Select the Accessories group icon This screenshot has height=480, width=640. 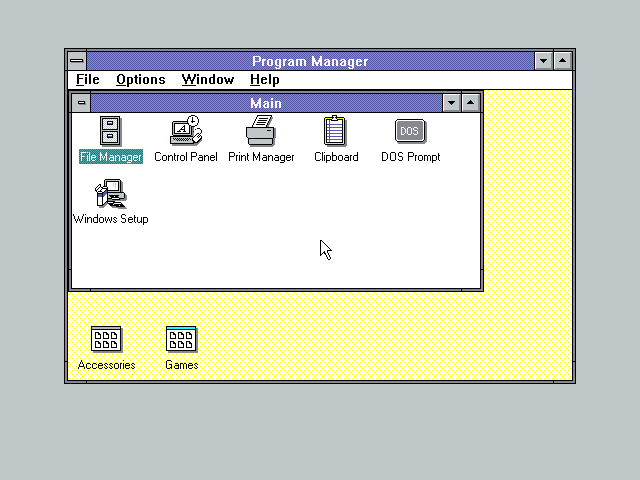pyautogui.click(x=106, y=339)
